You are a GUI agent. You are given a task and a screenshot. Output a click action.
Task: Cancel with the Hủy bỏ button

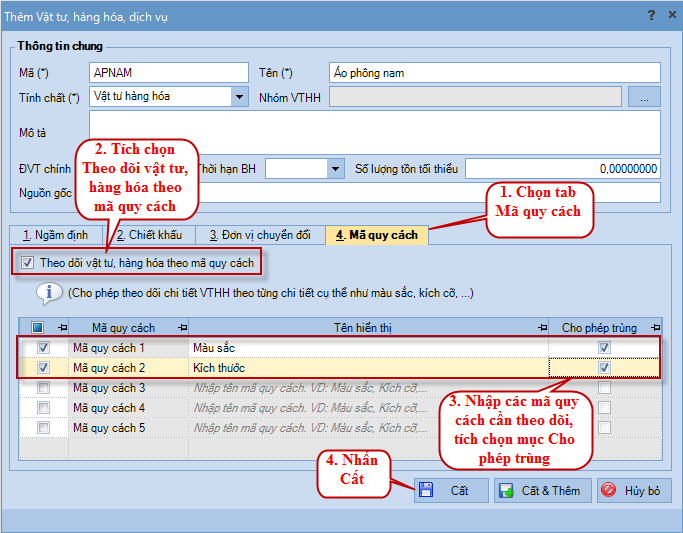pyautogui.click(x=634, y=491)
